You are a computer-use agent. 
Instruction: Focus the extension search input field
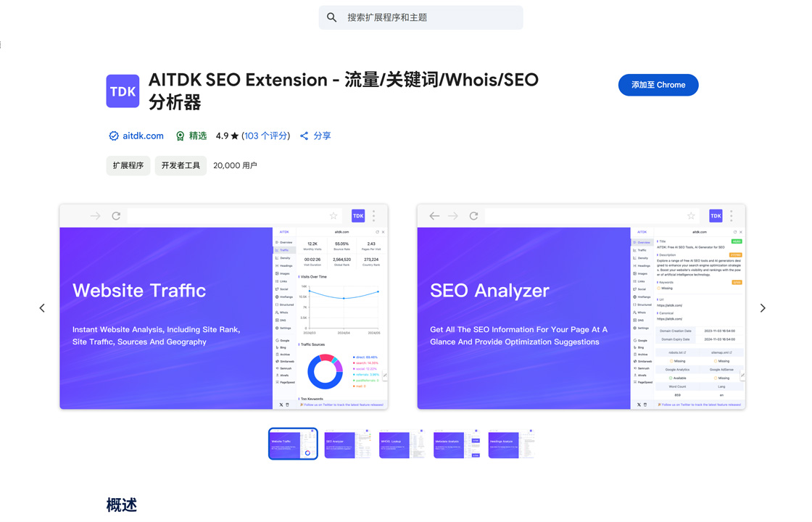click(420, 17)
